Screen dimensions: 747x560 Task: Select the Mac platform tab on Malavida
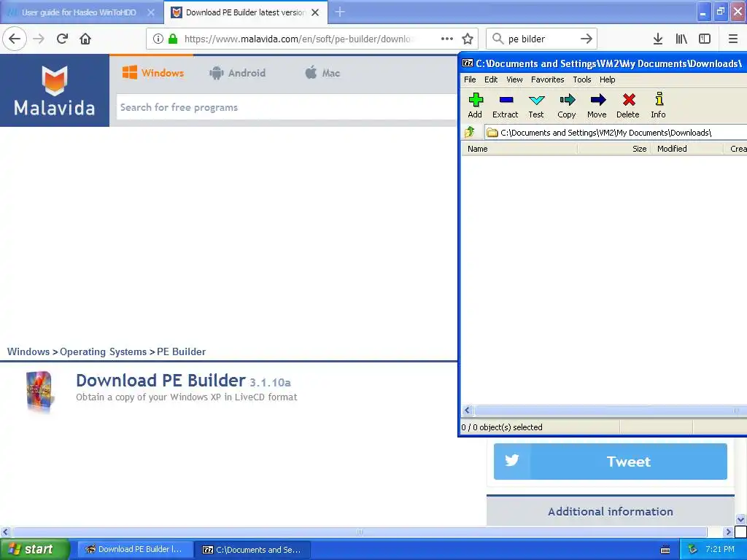(x=322, y=73)
